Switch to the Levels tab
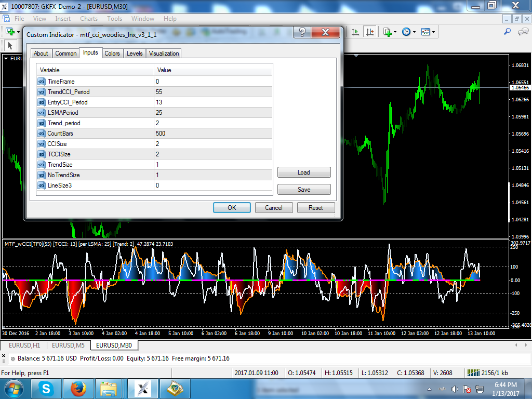532x399 pixels. click(x=135, y=54)
